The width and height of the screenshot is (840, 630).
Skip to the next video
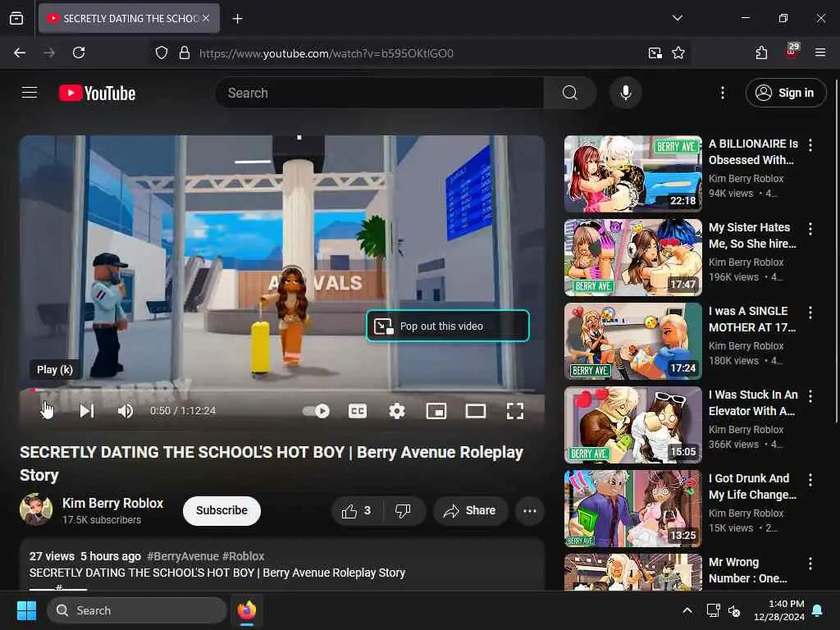pos(86,411)
